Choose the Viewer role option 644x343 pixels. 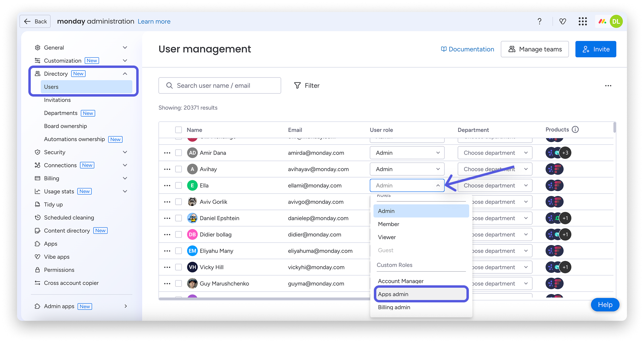click(421, 237)
